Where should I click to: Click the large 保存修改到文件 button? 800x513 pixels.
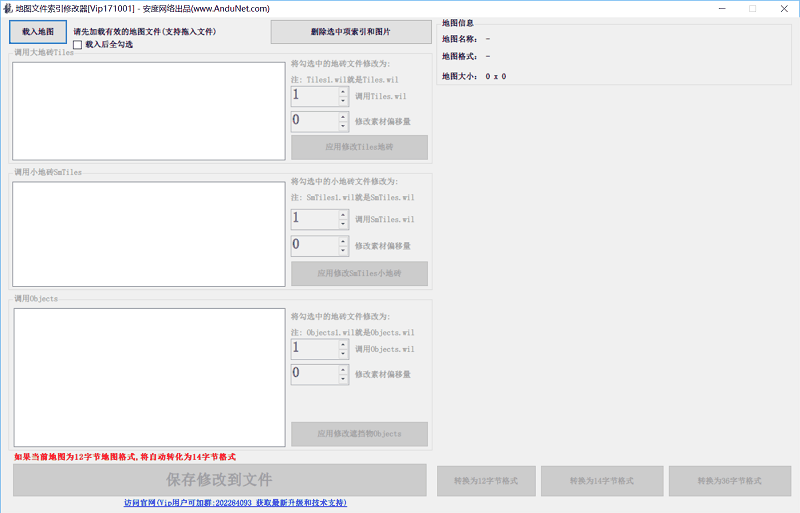tap(219, 480)
